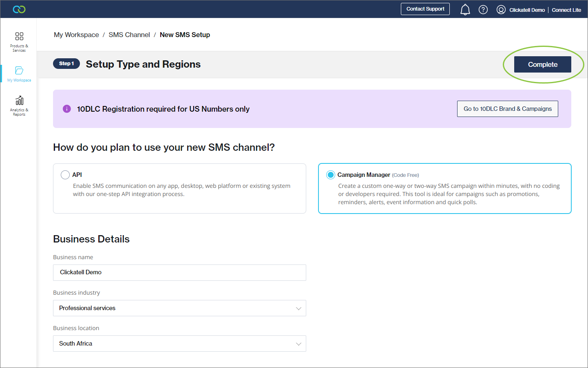Viewport: 588px width, 368px height.
Task: Click the Contact Support button
Action: [425, 9]
